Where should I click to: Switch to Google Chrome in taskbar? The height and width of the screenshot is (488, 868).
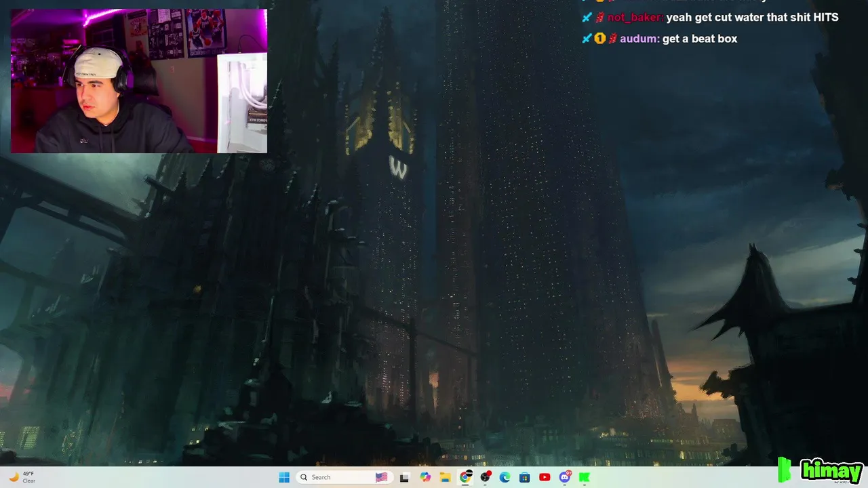[465, 477]
